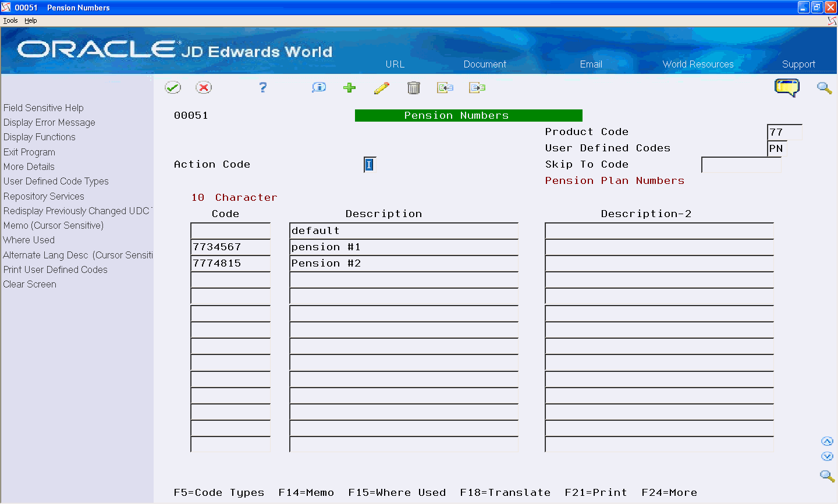Click the trash delete icon
Viewport: 838px width, 504px height.
(x=414, y=87)
